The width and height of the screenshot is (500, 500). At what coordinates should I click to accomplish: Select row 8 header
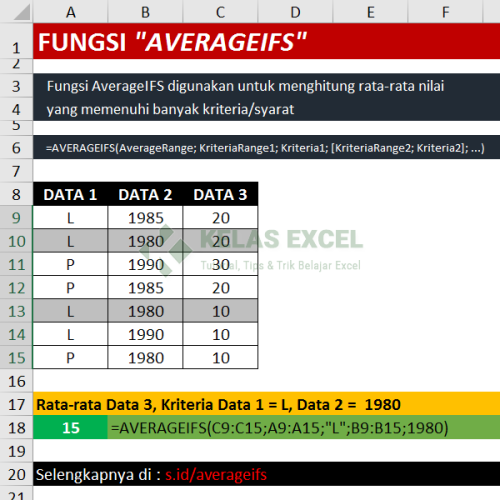16,194
